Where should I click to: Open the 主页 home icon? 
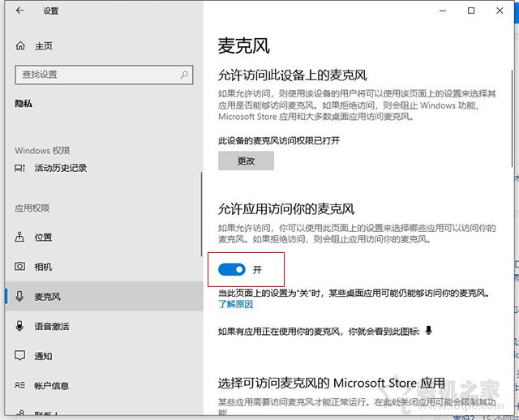pyautogui.click(x=20, y=45)
